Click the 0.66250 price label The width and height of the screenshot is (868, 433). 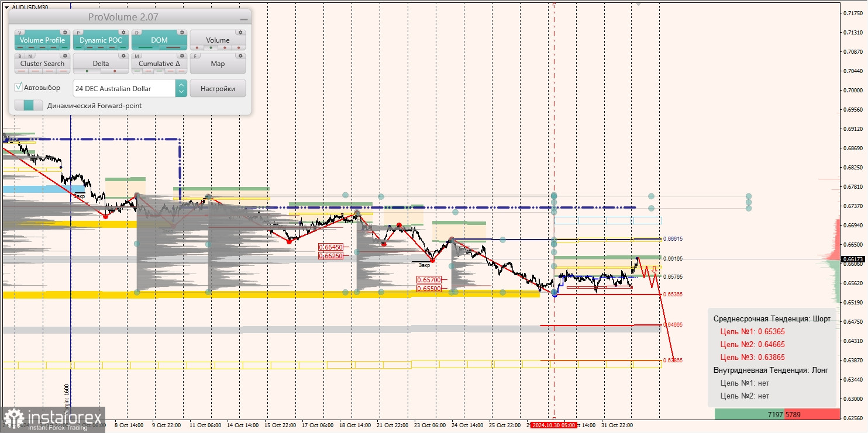pos(330,255)
